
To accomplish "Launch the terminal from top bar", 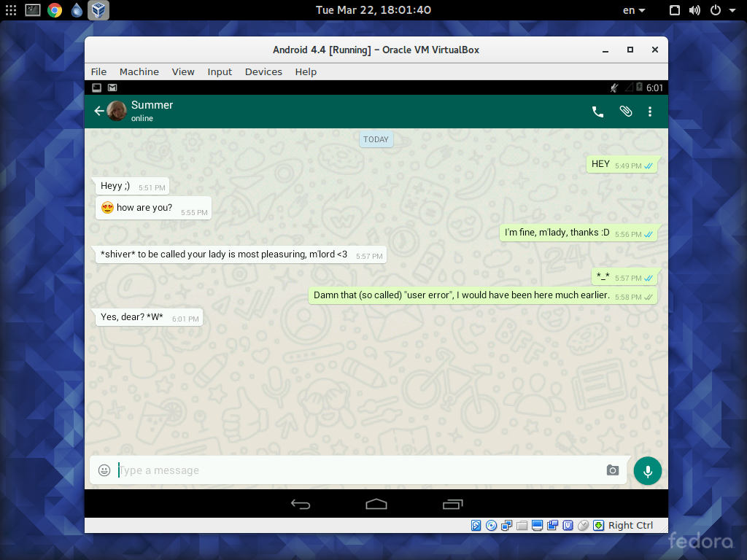I will pos(32,10).
